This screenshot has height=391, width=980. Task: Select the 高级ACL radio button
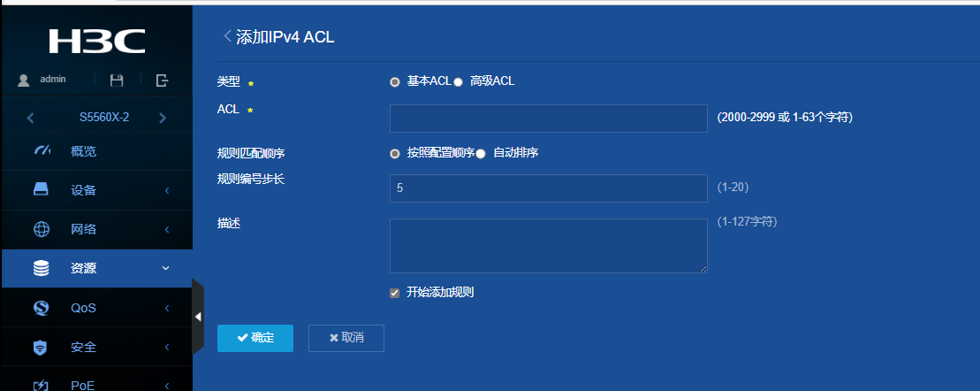[458, 81]
